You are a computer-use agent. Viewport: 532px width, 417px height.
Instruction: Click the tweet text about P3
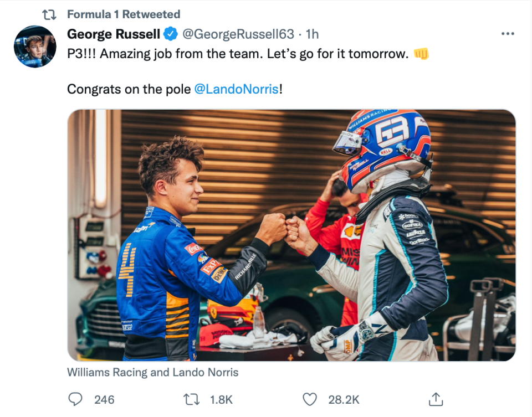click(238, 54)
